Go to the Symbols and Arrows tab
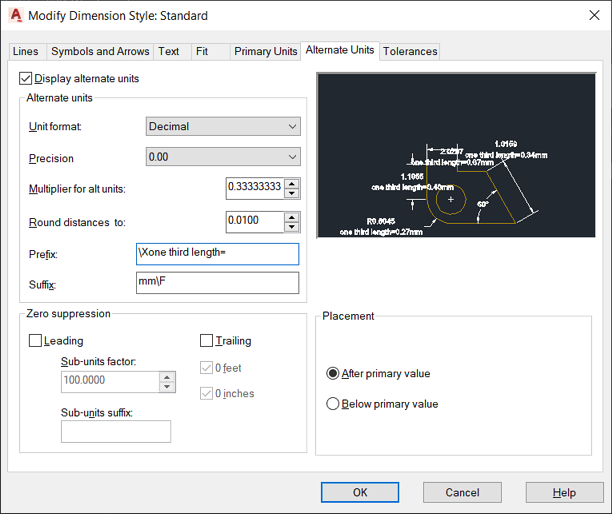 [x=100, y=51]
